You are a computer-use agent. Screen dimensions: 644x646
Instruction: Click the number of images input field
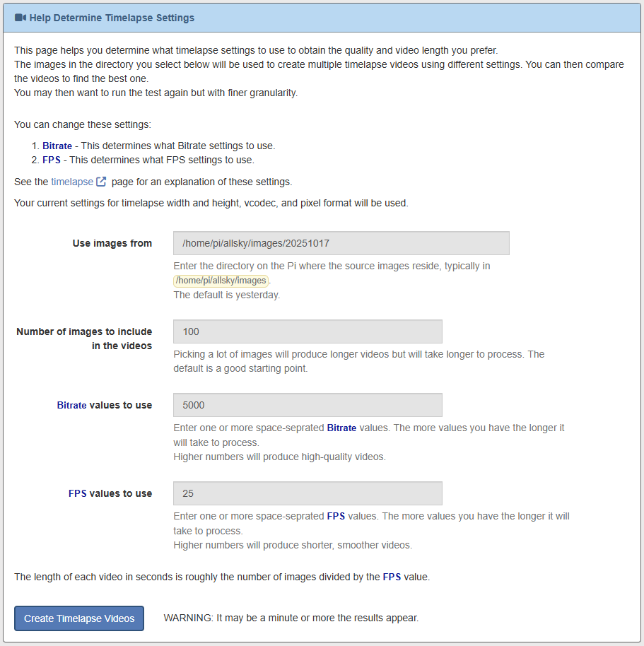(x=308, y=331)
